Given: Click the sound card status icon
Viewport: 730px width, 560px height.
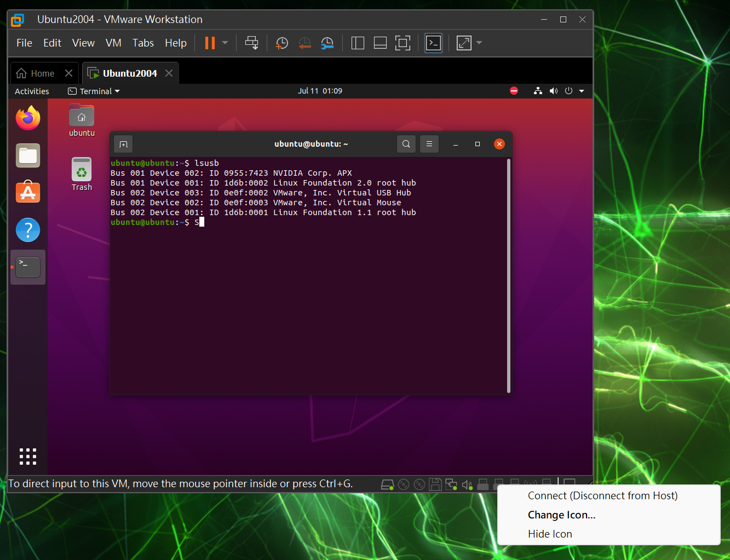Looking at the screenshot, I should tap(467, 484).
